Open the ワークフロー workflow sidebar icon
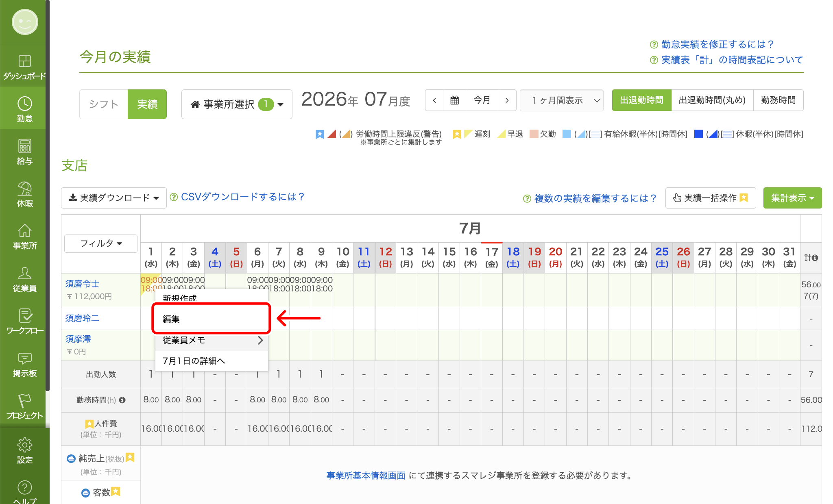This screenshot has width=833, height=504. 24,322
